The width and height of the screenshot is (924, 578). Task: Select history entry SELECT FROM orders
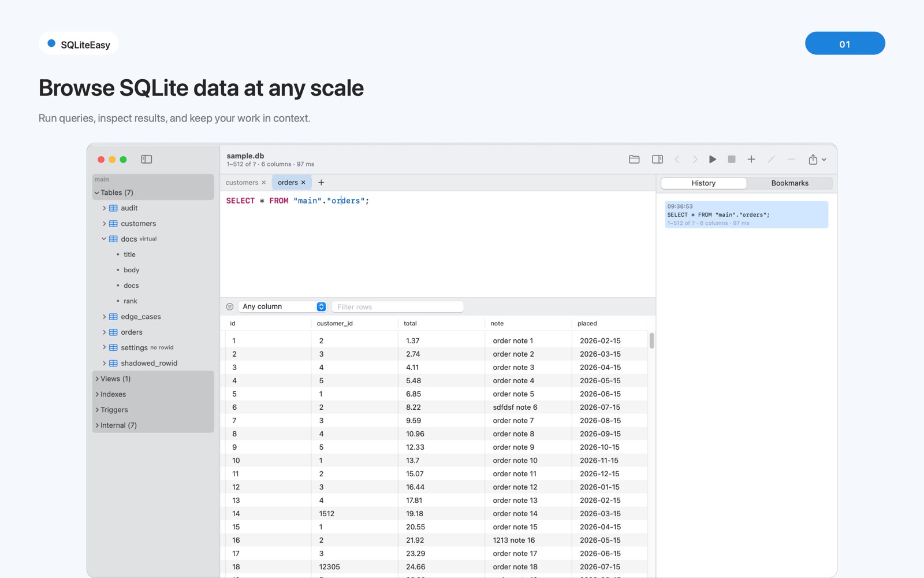pos(746,214)
